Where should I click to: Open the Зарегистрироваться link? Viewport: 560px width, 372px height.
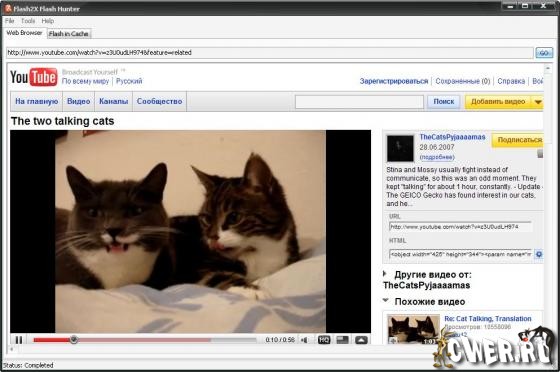pyautogui.click(x=394, y=81)
